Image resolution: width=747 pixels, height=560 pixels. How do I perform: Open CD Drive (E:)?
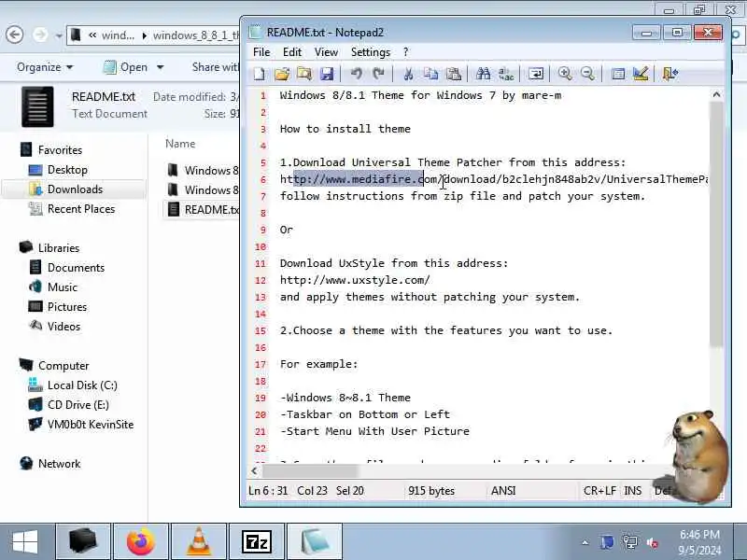(78, 405)
